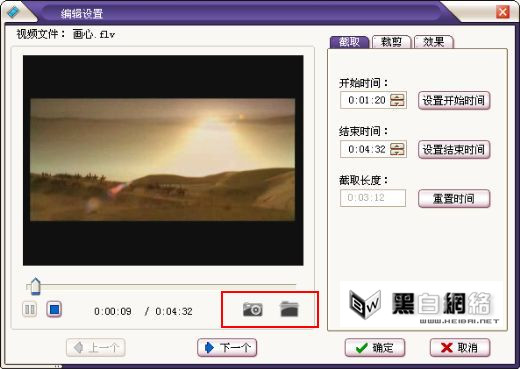
Task: Click the camera snapshot icon
Action: coord(253,309)
